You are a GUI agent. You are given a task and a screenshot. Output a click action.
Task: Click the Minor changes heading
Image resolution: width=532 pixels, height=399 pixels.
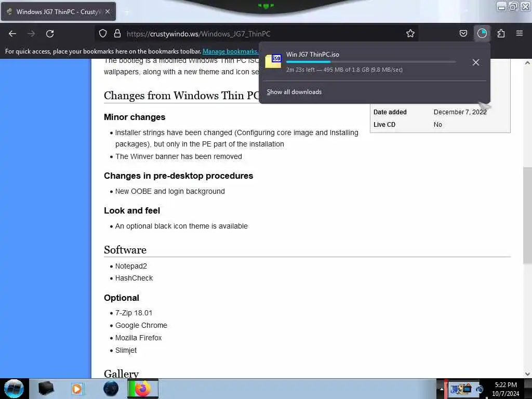coord(135,117)
